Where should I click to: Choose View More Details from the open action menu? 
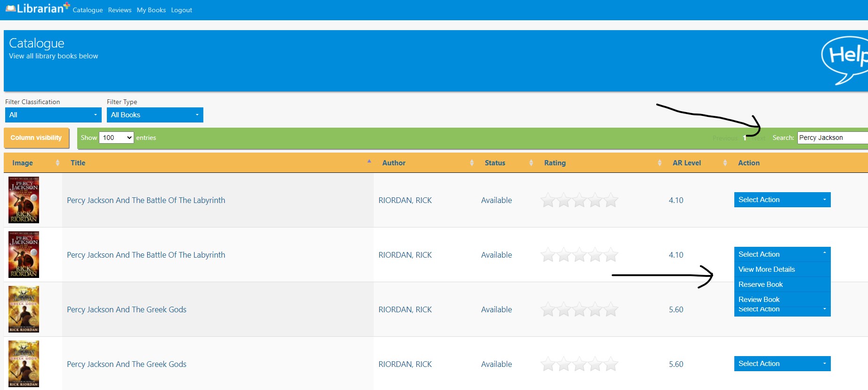click(782, 269)
